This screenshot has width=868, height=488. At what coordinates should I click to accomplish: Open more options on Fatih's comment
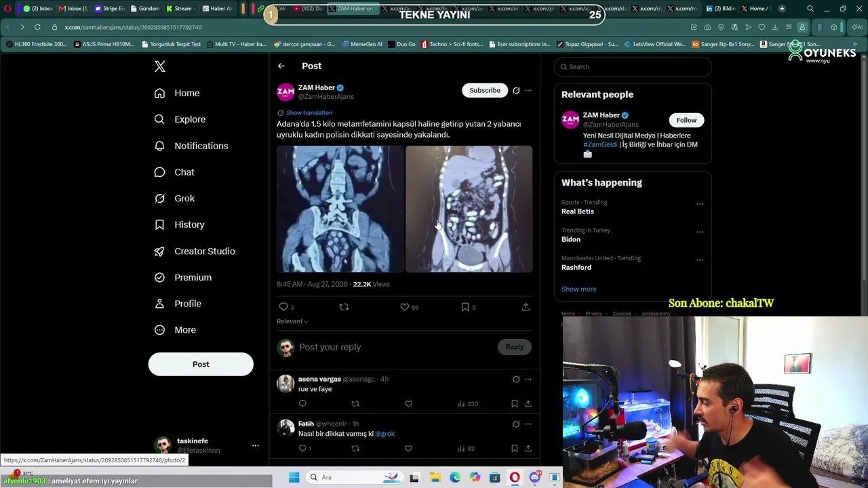point(528,424)
